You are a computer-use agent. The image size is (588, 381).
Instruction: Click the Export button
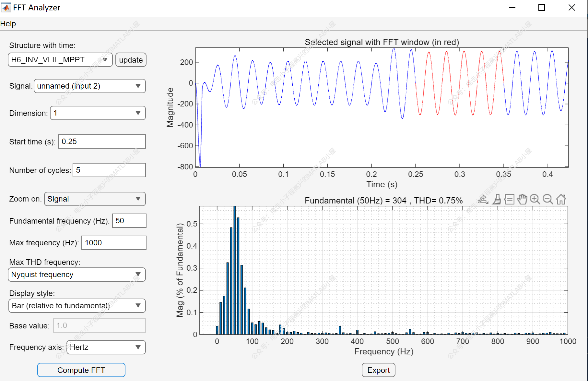[x=379, y=370]
